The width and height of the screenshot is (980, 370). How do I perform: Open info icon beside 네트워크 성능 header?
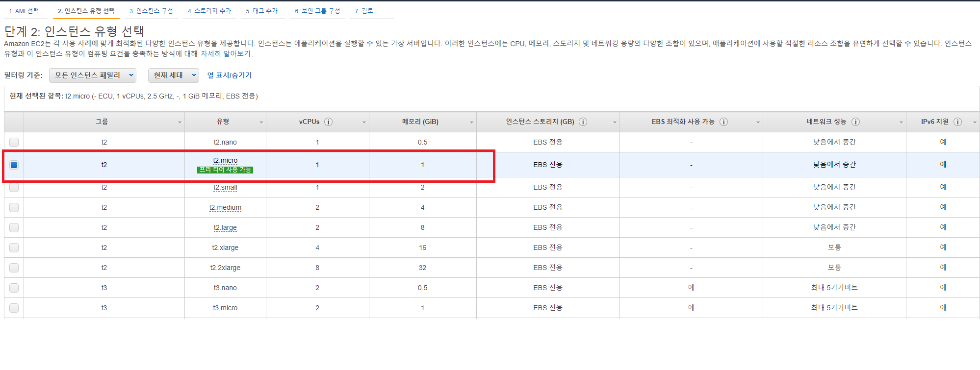855,122
